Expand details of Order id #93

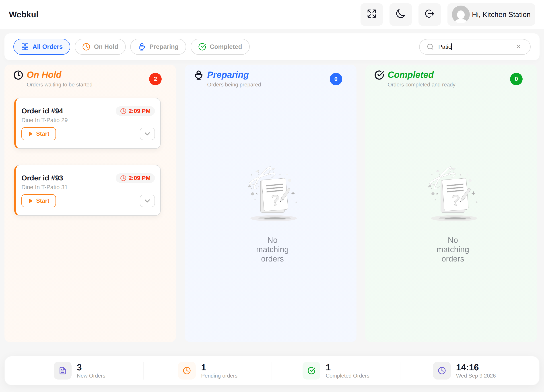coord(147,201)
